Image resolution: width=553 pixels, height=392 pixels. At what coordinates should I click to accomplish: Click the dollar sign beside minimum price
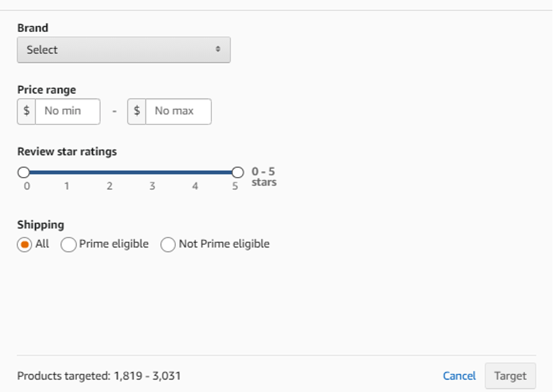(x=27, y=111)
